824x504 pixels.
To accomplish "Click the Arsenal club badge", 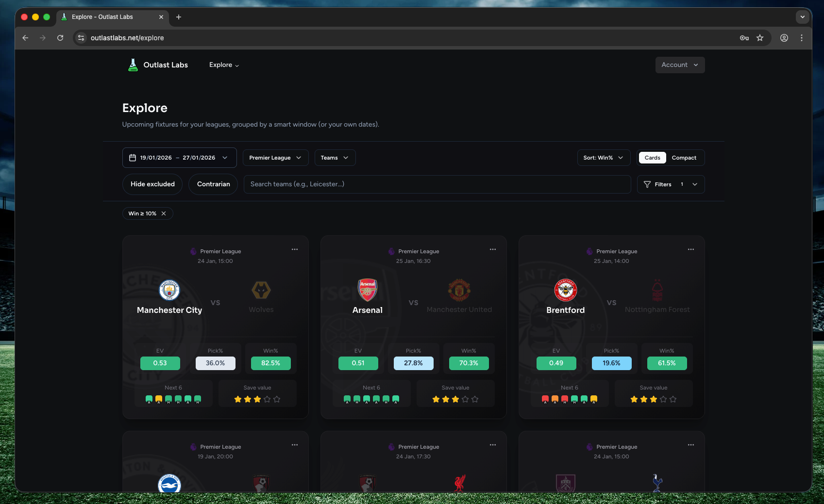I will coord(367,291).
